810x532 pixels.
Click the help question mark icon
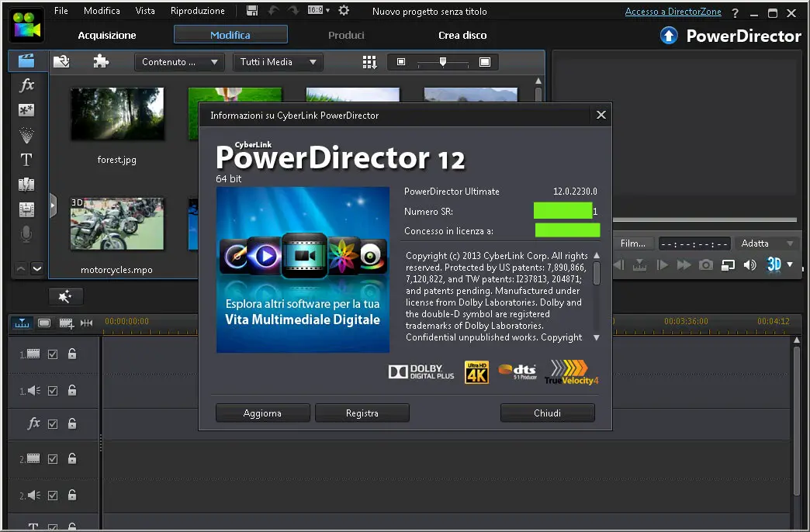[x=735, y=13]
